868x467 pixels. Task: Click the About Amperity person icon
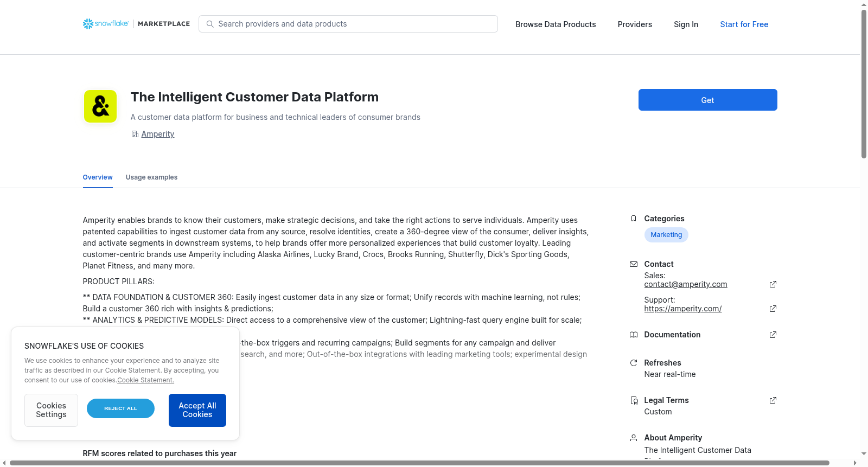[633, 438]
